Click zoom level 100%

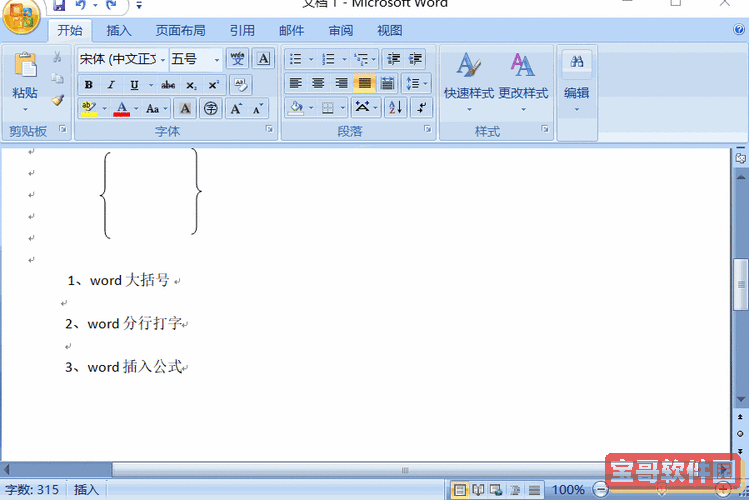click(568, 489)
